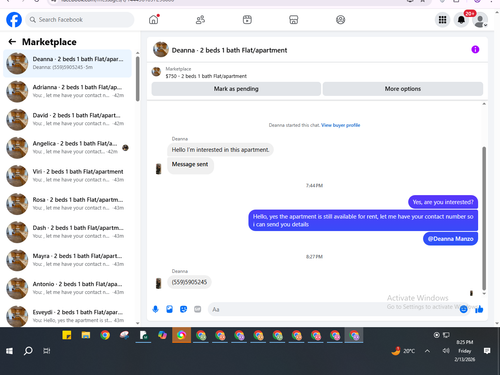
Task: Open the Windows Start button
Action: [x=9, y=351]
